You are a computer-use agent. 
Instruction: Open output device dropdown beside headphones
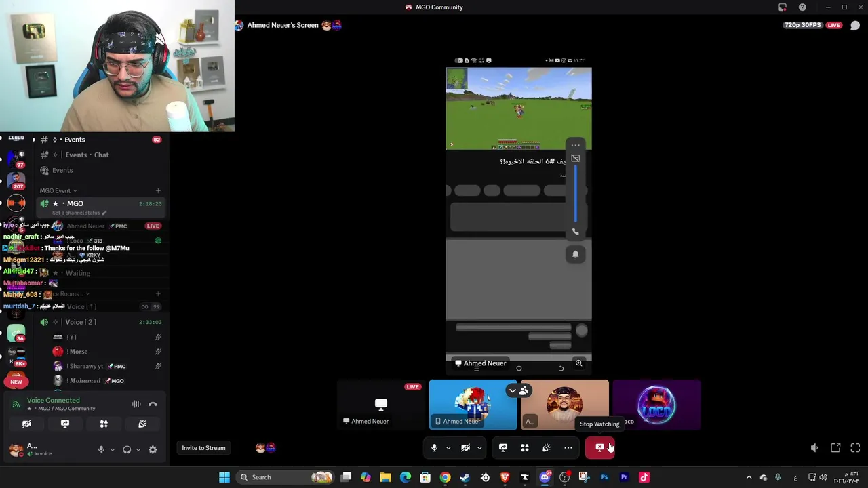coord(138,449)
